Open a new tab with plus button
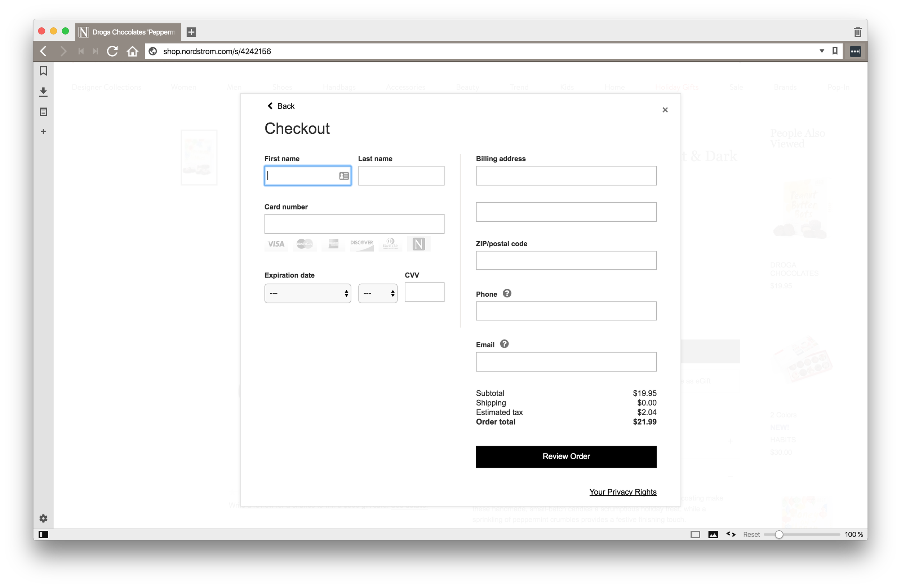Screen dimensions: 901x588 (192, 32)
